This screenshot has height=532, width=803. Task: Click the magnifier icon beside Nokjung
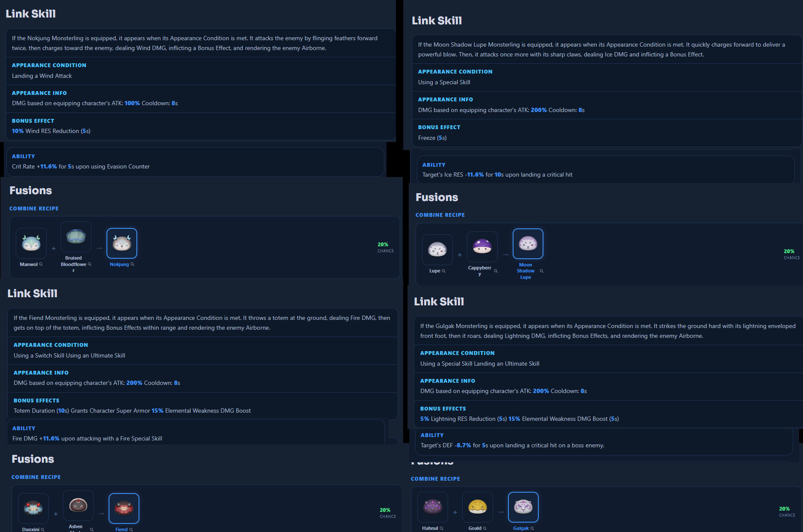133,264
